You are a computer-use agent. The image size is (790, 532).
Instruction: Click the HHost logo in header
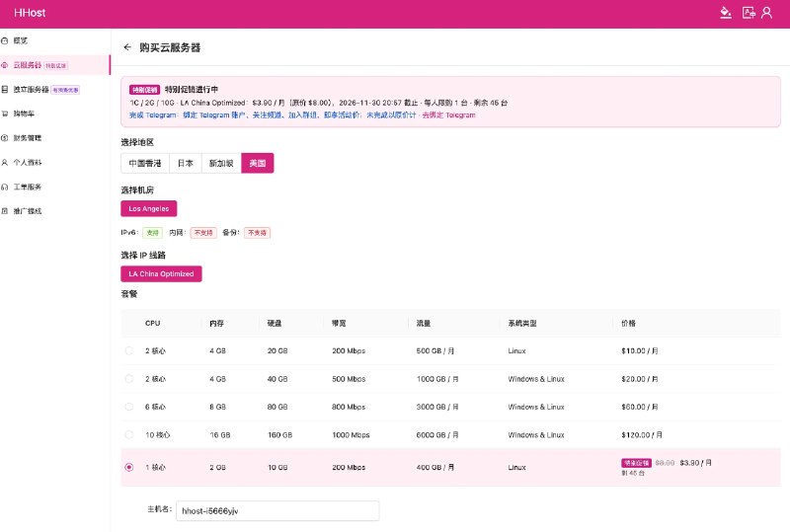[x=30, y=13]
